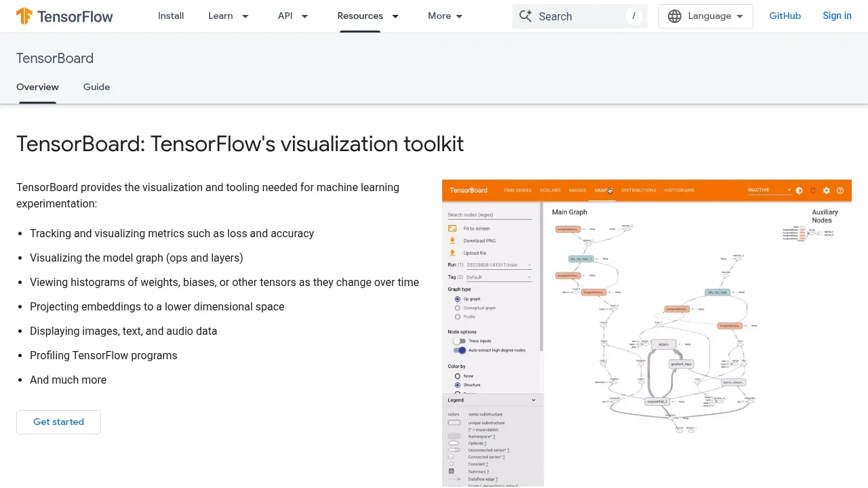
Task: Click "Projecting embeddings to a lower dimensional space"
Action: (x=157, y=306)
